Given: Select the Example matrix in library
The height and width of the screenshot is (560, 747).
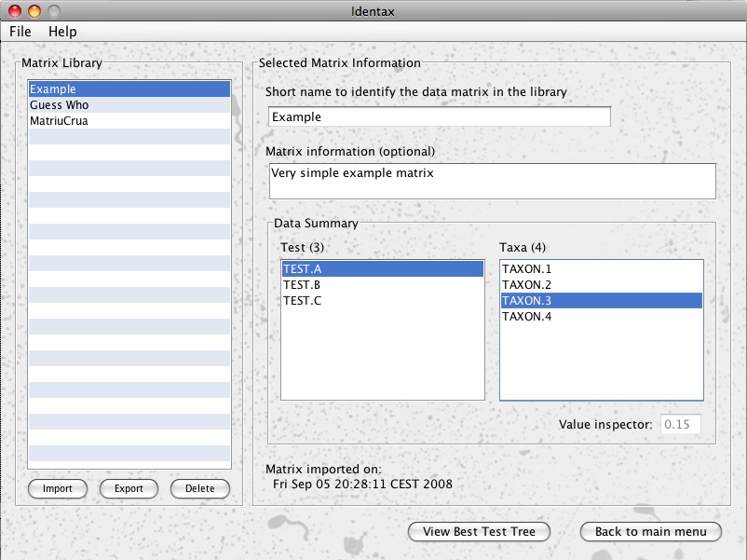Looking at the screenshot, I should click(x=129, y=89).
